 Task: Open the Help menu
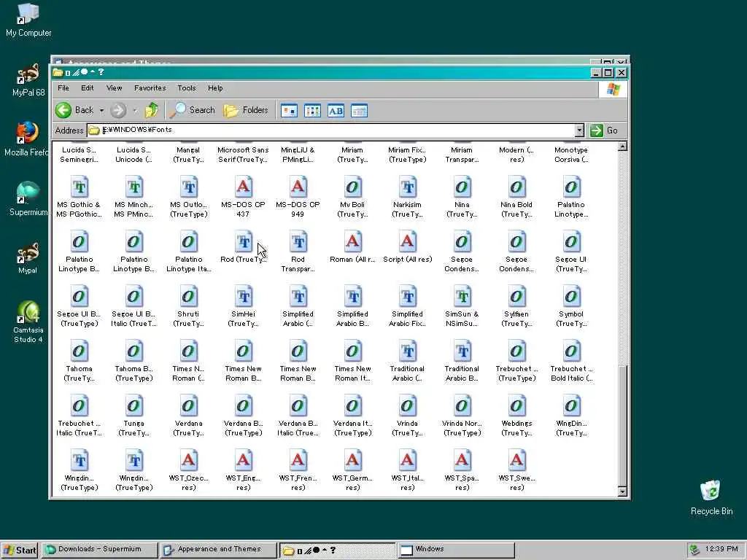215,88
